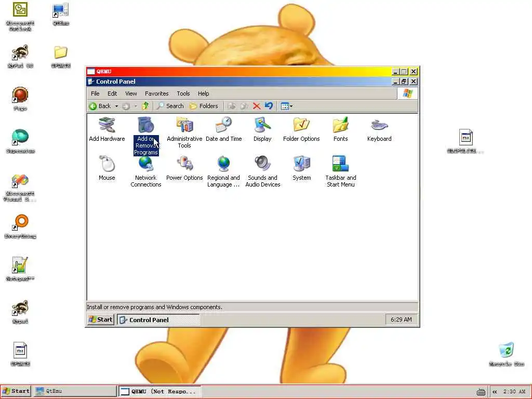Select the QtEmu desktop shortcut
532x399 pixels.
61,14
